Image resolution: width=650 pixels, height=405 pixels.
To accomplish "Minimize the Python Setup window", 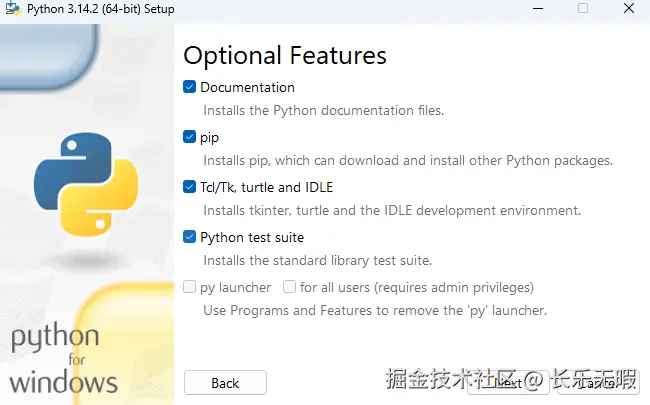I will (538, 8).
